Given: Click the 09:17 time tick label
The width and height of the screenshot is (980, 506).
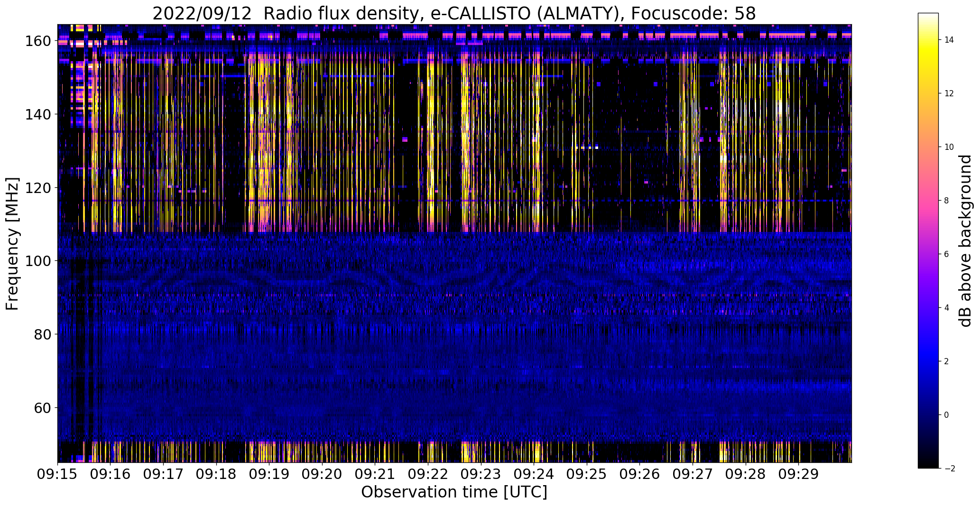Looking at the screenshot, I should tap(164, 474).
